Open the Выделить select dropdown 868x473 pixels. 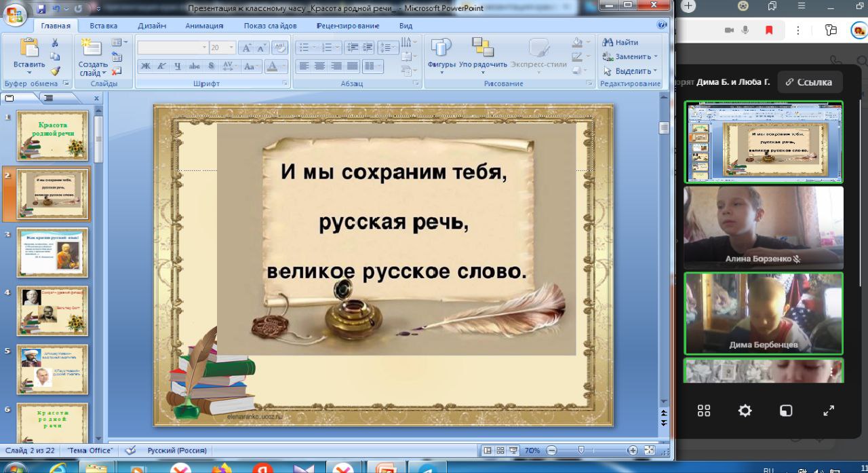click(630, 71)
